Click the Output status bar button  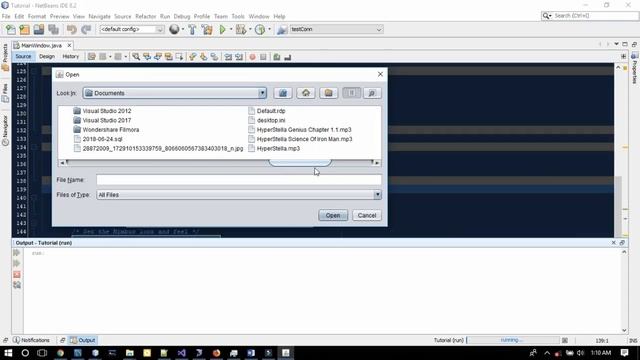pyautogui.click(x=83, y=340)
